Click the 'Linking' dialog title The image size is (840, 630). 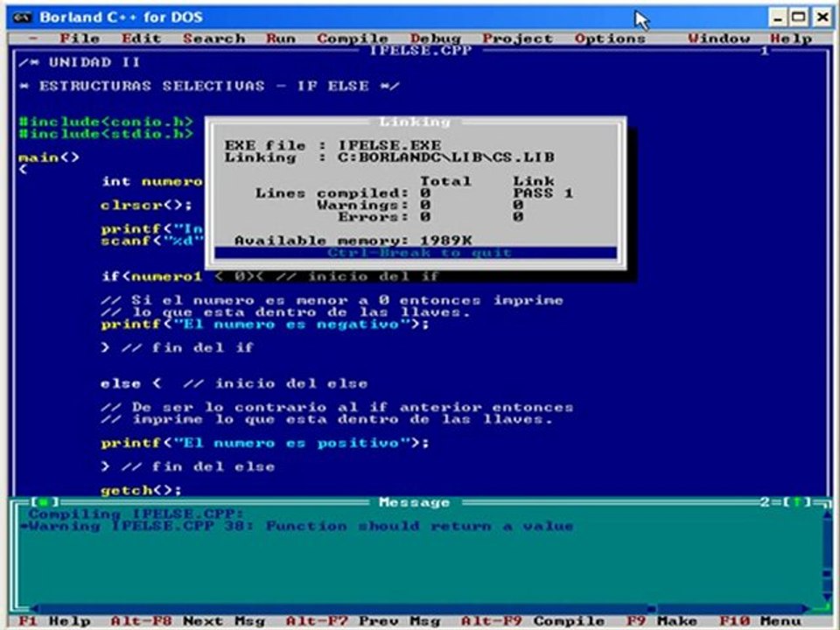click(x=415, y=122)
